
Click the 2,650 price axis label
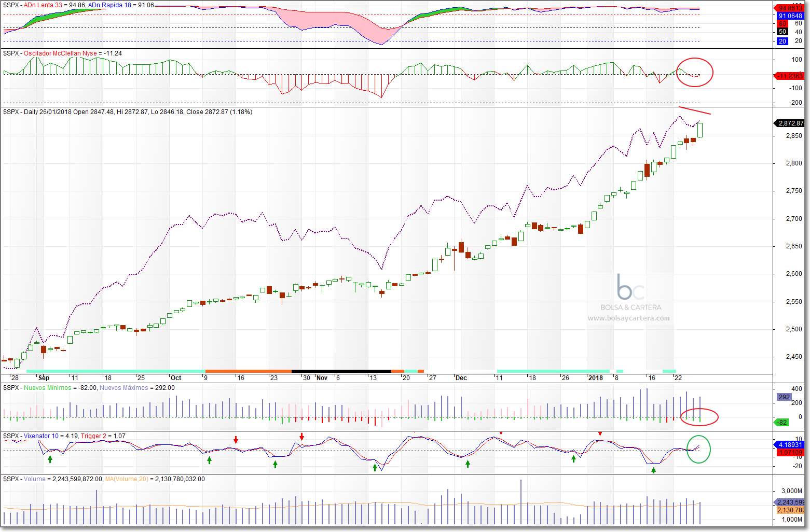794,246
